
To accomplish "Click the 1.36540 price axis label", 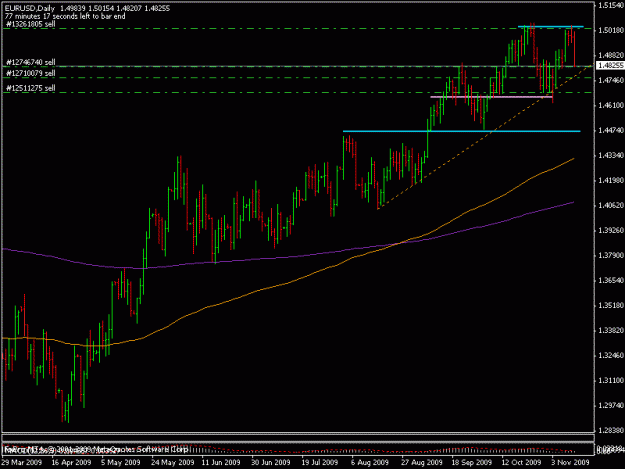I will (x=611, y=281).
